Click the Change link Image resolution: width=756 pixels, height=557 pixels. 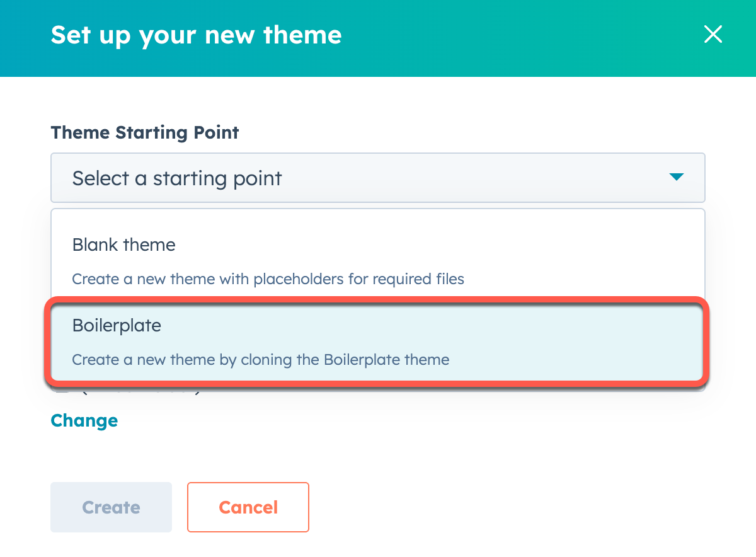(x=84, y=420)
